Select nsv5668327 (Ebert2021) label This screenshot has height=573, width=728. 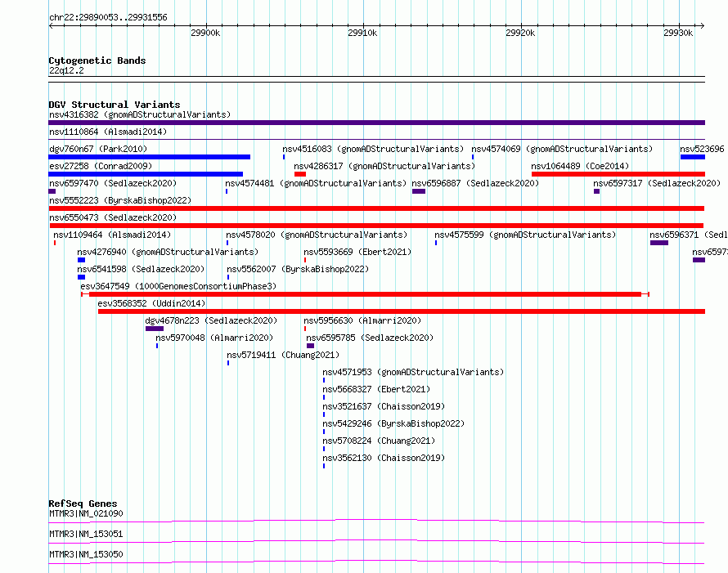coord(376,389)
